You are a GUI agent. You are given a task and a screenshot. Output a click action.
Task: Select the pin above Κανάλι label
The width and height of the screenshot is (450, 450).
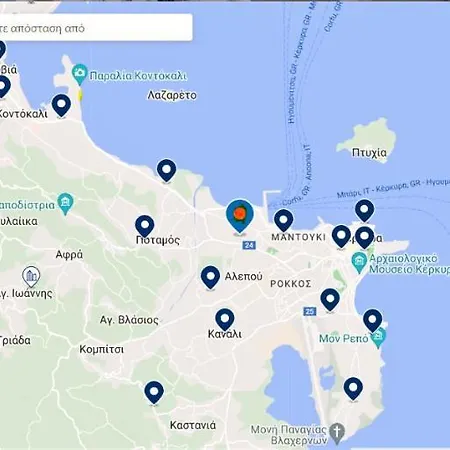[225, 320]
